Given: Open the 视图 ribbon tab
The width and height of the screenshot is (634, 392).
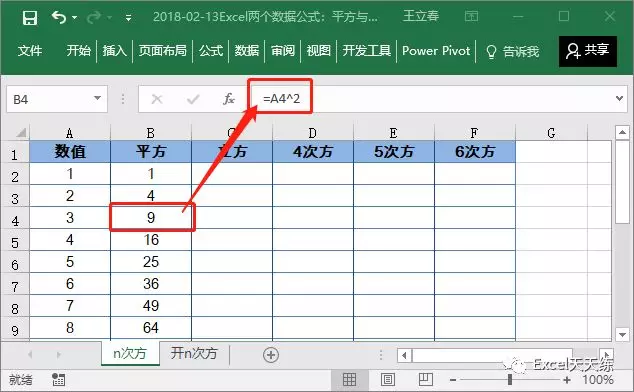Looking at the screenshot, I should click(x=319, y=51).
